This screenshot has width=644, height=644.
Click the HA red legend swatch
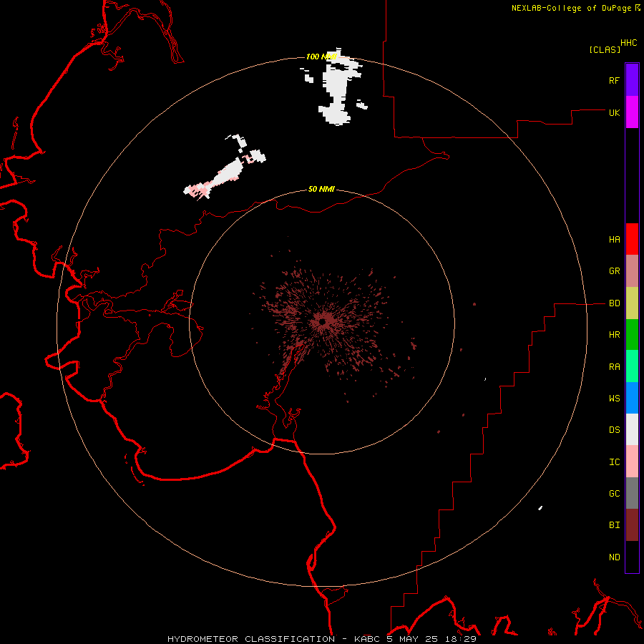click(x=632, y=239)
